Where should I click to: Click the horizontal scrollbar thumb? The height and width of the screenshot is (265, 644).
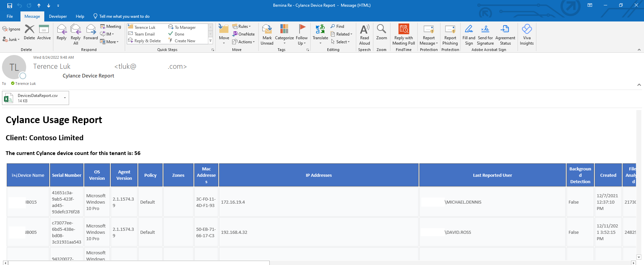click(139, 263)
